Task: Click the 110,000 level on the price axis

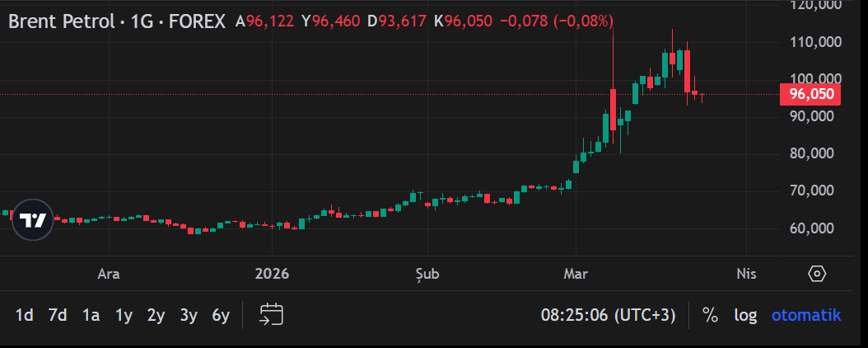Action: 812,42
